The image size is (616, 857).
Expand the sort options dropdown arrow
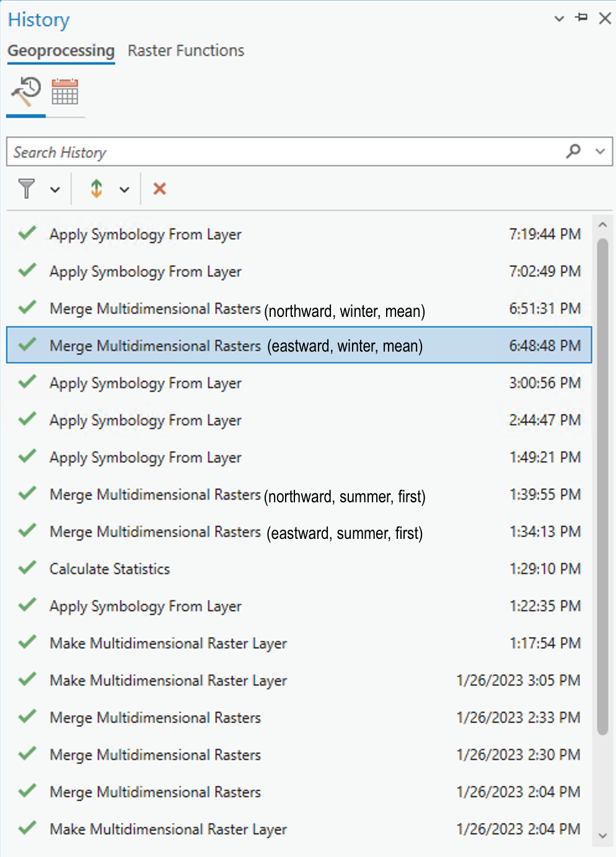tap(125, 190)
